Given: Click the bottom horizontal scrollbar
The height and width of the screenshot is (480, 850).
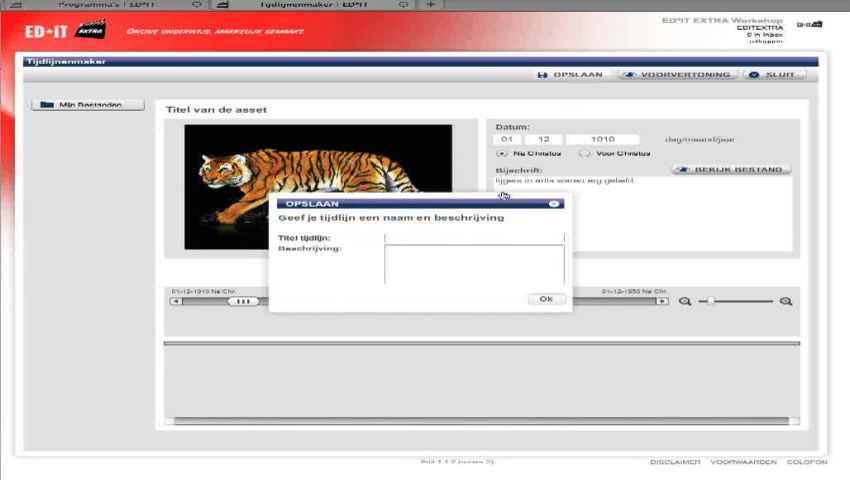Looking at the screenshot, I should coord(481,421).
